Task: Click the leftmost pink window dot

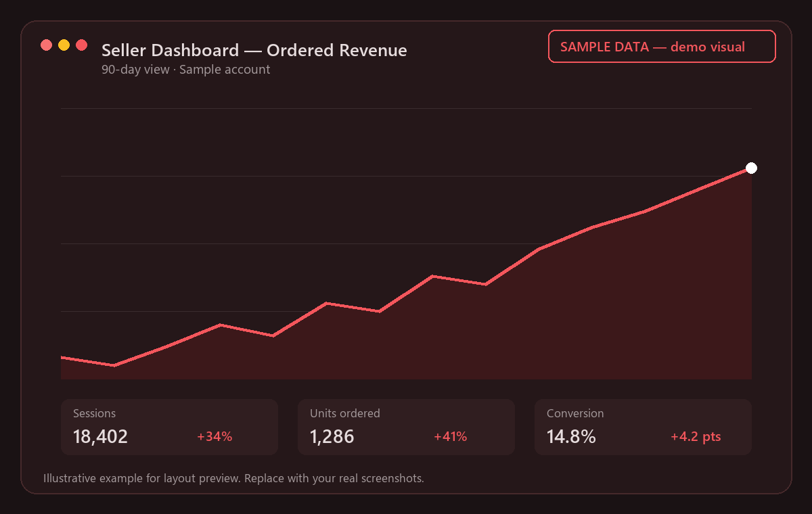Action: point(46,45)
